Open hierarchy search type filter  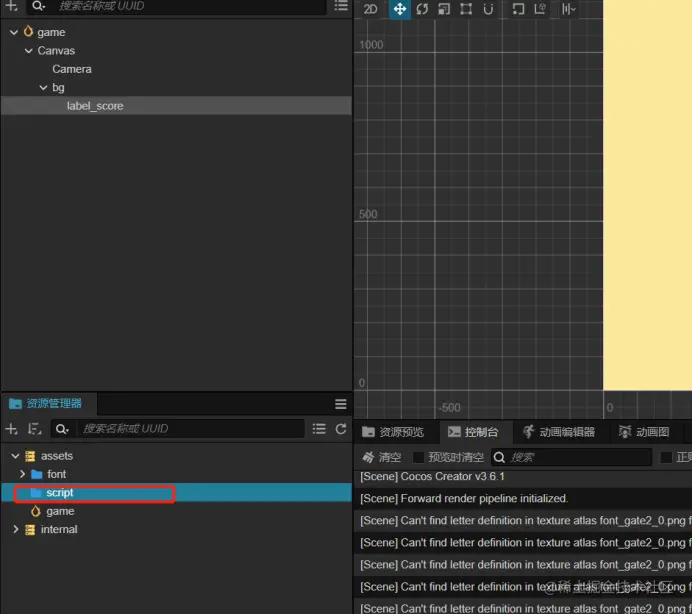pyautogui.click(x=38, y=6)
